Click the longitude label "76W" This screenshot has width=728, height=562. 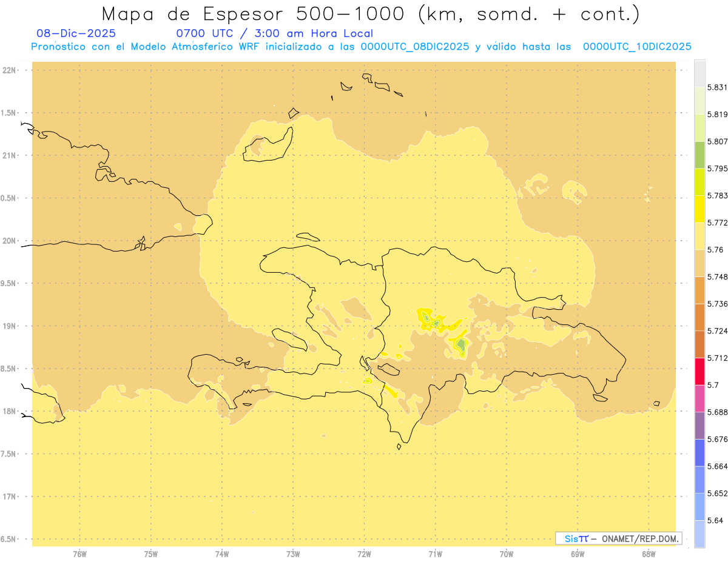pyautogui.click(x=79, y=554)
